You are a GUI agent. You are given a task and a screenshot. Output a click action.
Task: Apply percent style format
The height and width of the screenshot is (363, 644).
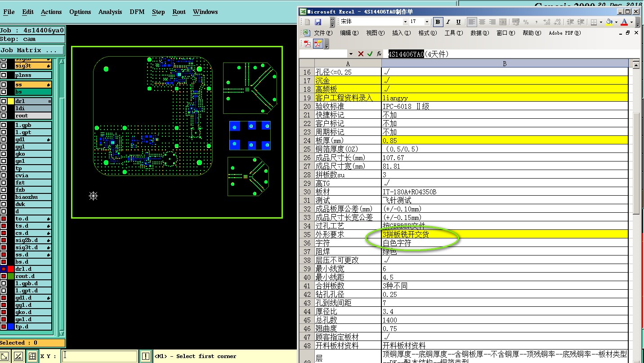point(526,22)
